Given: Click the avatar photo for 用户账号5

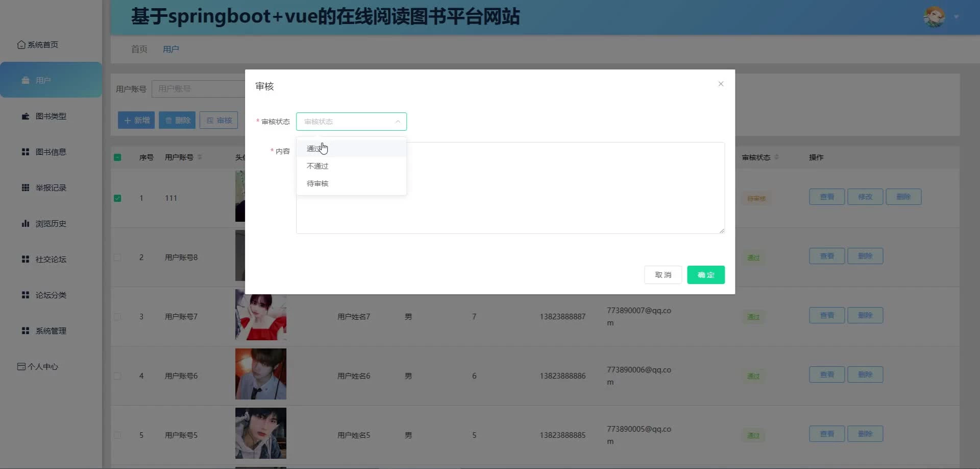Looking at the screenshot, I should (x=261, y=433).
